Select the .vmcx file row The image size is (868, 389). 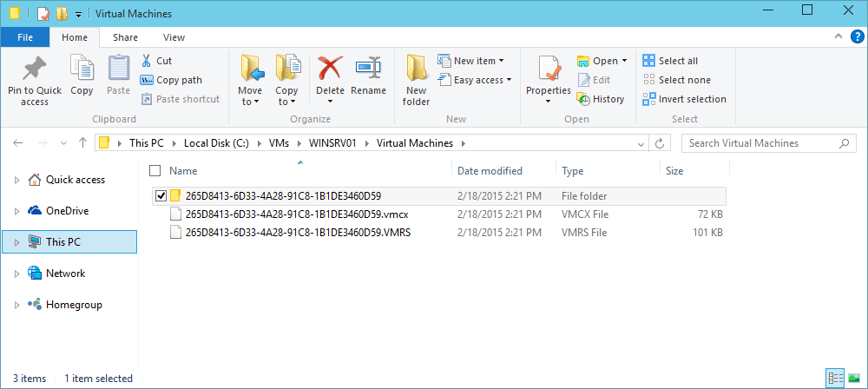click(438, 214)
